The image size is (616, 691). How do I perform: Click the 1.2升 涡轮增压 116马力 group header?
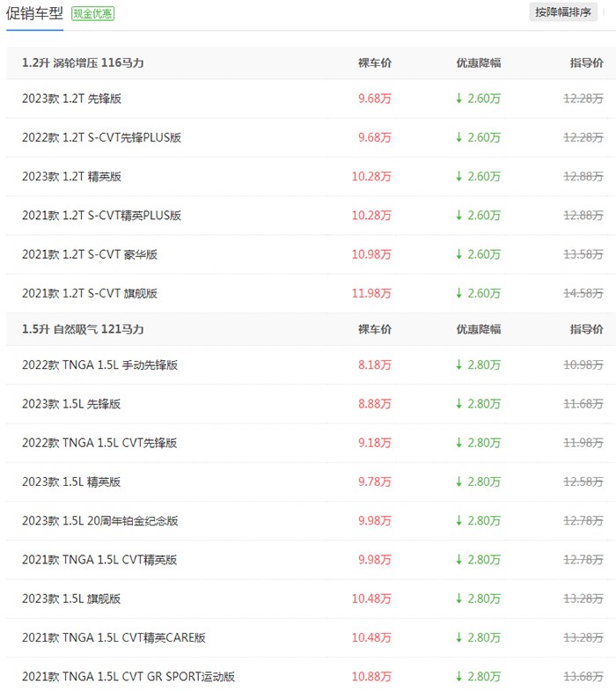(83, 63)
